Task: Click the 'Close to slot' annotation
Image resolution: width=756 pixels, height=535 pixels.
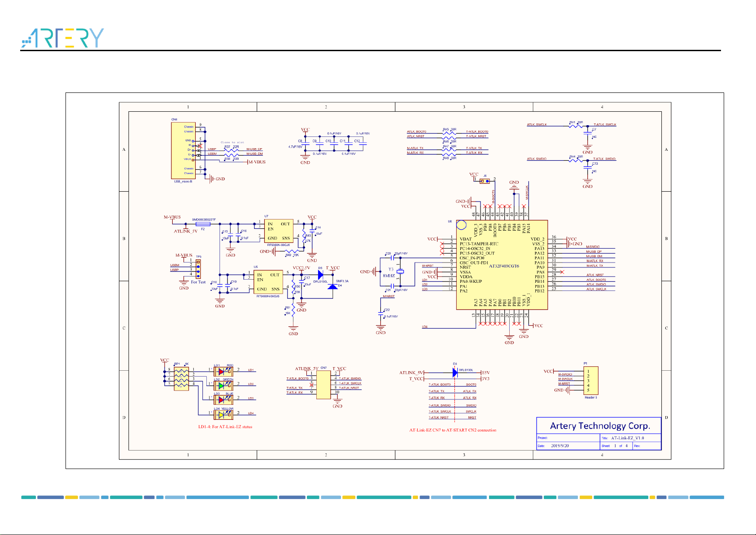Action: pyautogui.click(x=232, y=142)
